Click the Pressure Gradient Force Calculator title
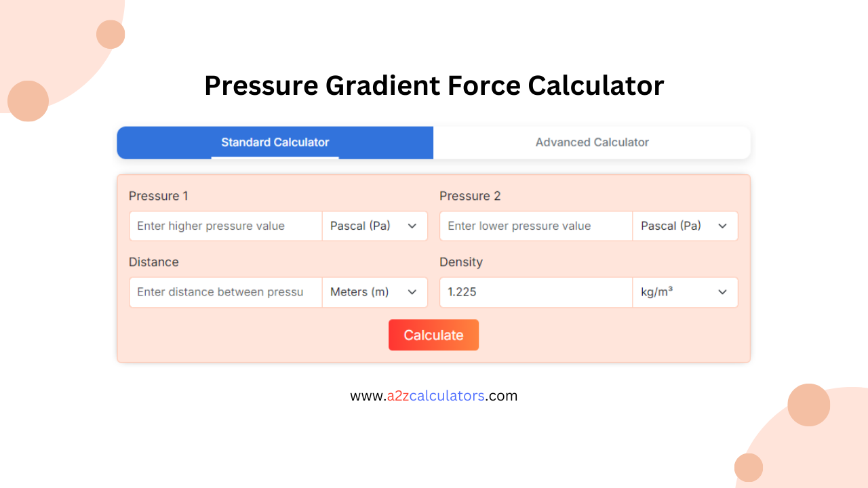868x488 pixels. tap(433, 85)
